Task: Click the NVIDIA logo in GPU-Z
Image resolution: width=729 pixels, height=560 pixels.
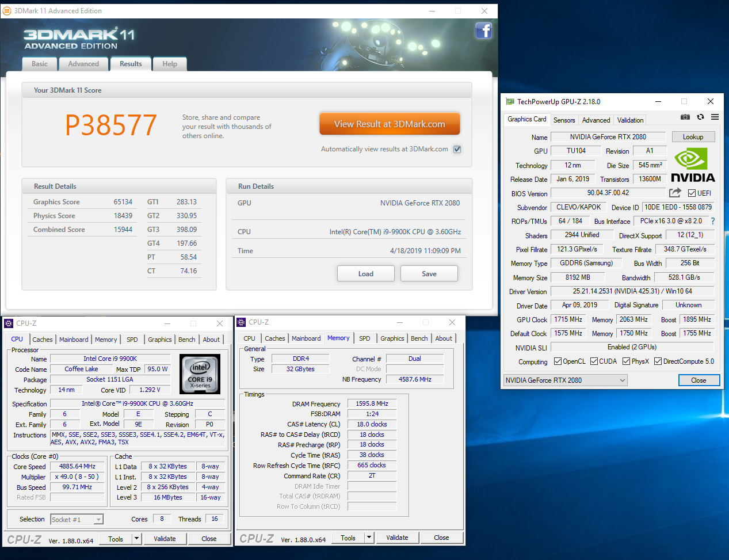Action: (692, 166)
